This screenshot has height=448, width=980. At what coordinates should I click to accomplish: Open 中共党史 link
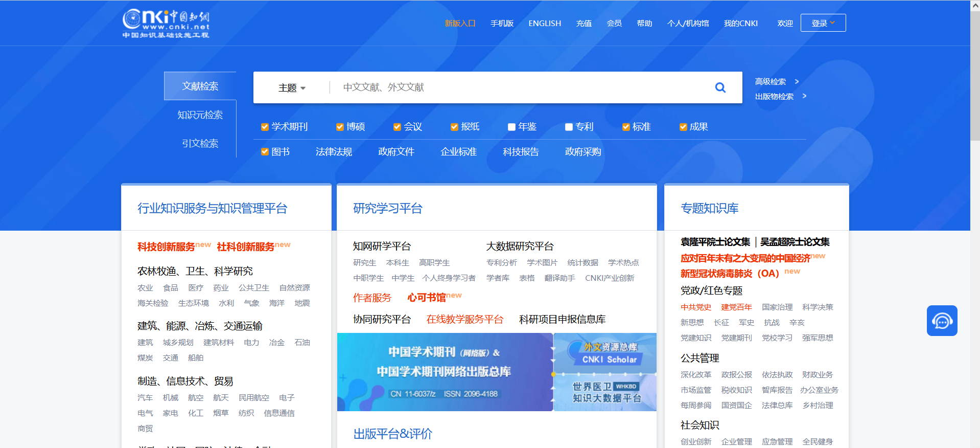point(695,307)
